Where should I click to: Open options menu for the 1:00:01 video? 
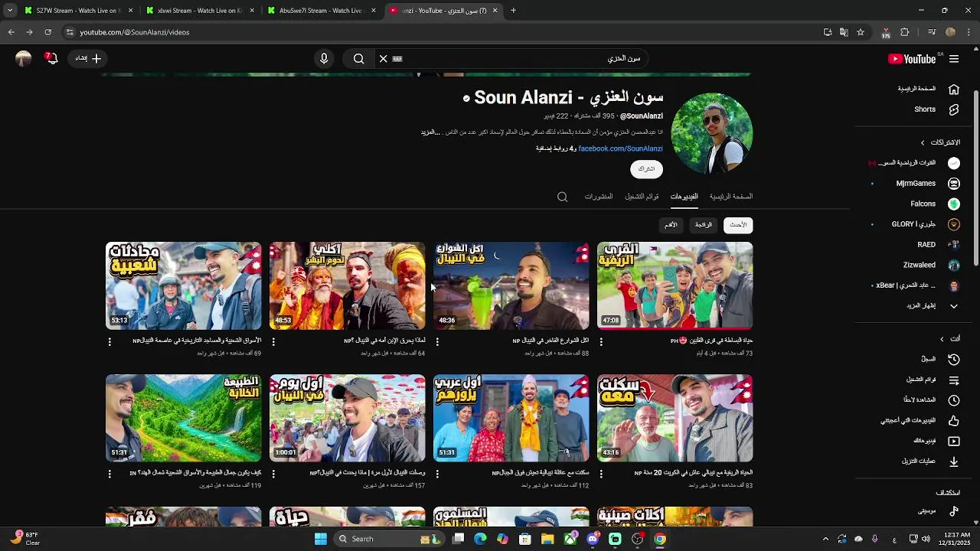click(x=273, y=474)
